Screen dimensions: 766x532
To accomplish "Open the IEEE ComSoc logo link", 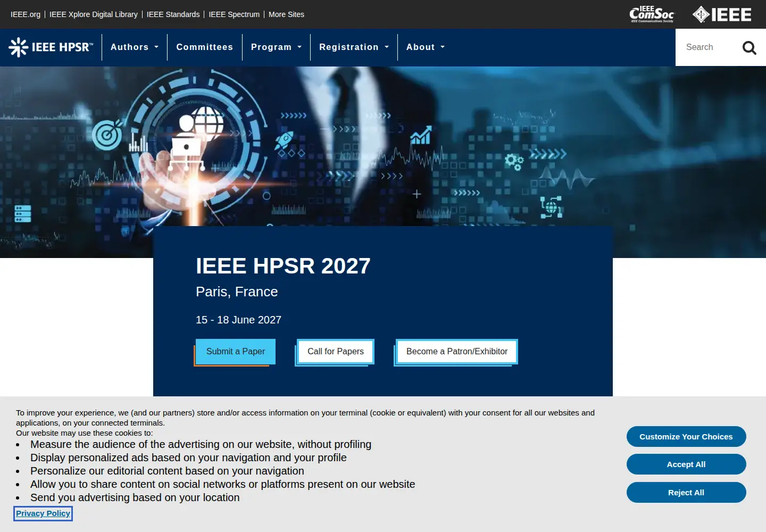I will (652, 14).
